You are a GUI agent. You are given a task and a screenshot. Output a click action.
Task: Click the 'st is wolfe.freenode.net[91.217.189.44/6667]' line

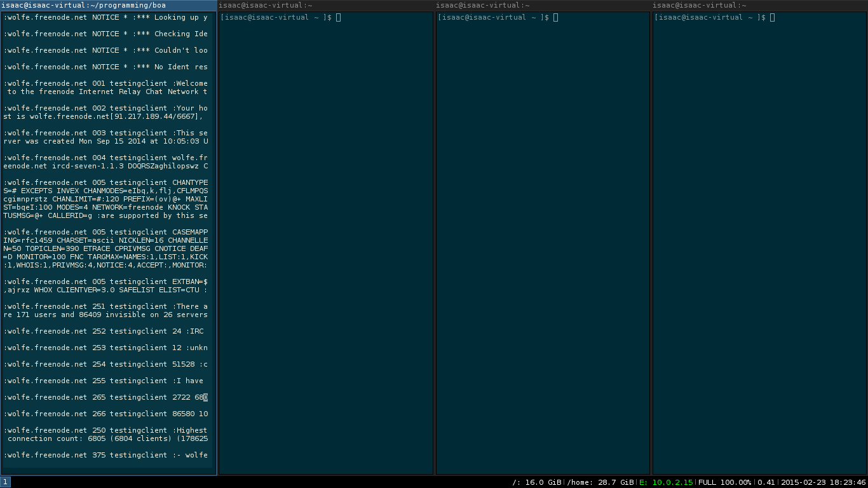coord(104,116)
